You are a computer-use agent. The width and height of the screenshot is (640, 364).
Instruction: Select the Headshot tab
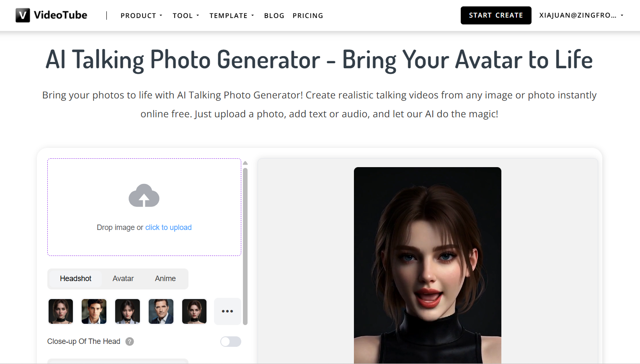tap(75, 279)
